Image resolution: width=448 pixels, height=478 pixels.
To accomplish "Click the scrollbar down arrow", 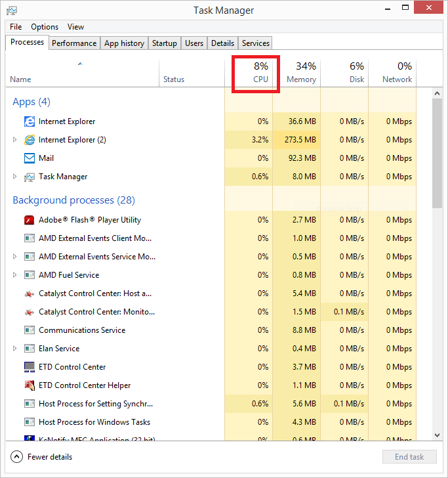I will pos(437,435).
